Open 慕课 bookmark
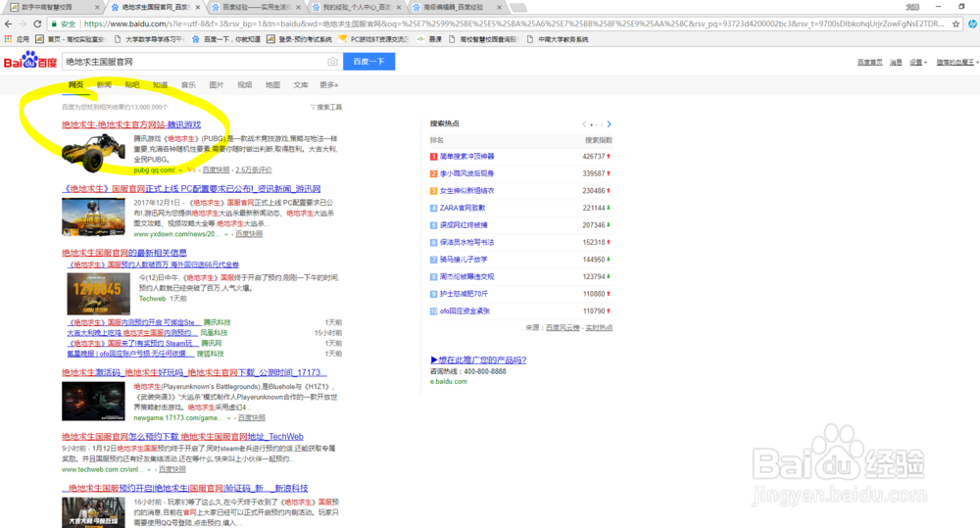This screenshot has height=528, width=980. (430, 39)
